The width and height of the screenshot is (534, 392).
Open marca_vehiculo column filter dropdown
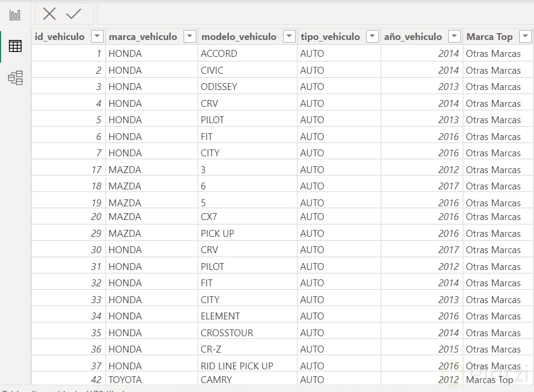coord(190,36)
